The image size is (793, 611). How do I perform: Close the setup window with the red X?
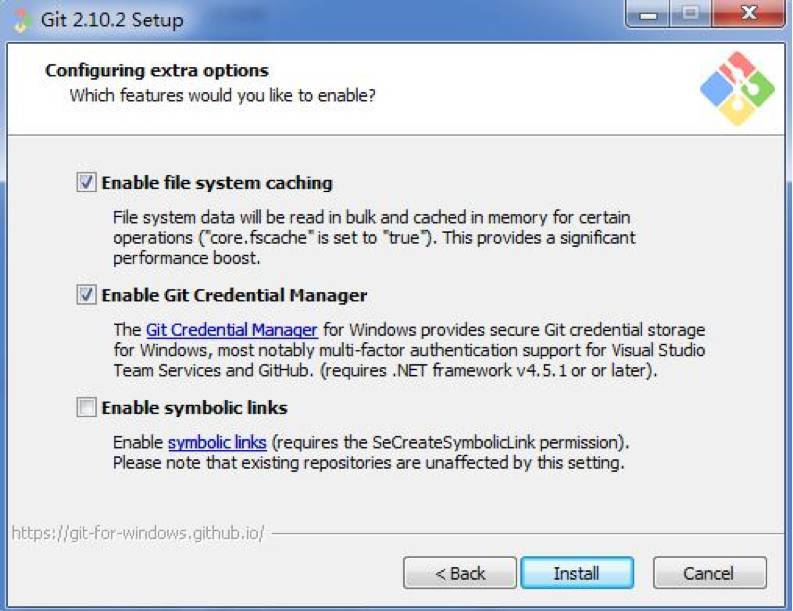748,14
